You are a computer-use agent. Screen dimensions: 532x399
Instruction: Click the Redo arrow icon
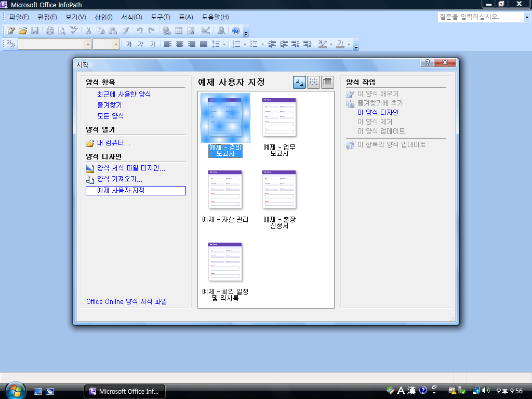151,31
